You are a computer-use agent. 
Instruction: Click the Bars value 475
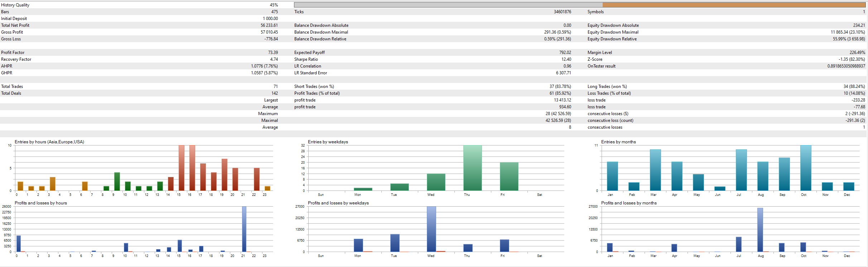[275, 12]
